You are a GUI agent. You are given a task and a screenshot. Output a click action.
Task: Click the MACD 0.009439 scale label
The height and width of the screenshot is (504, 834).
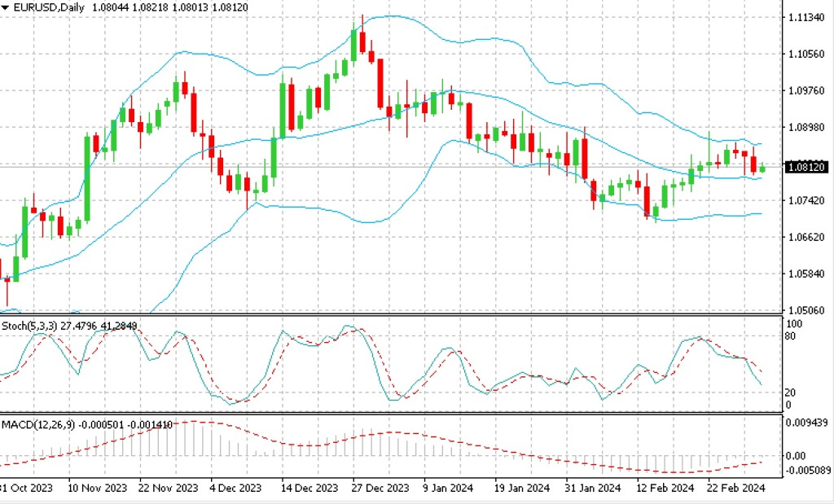(805, 422)
